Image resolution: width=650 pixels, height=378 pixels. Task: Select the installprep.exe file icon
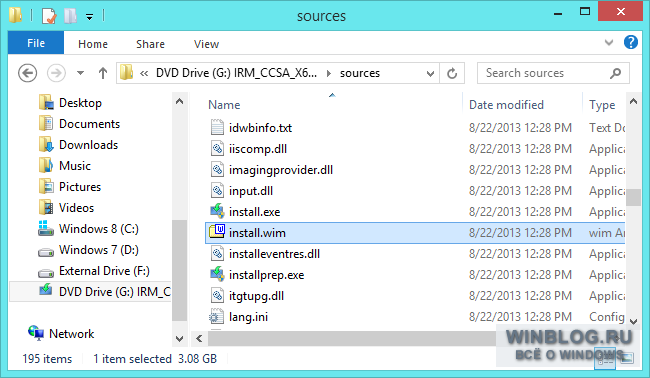[217, 274]
